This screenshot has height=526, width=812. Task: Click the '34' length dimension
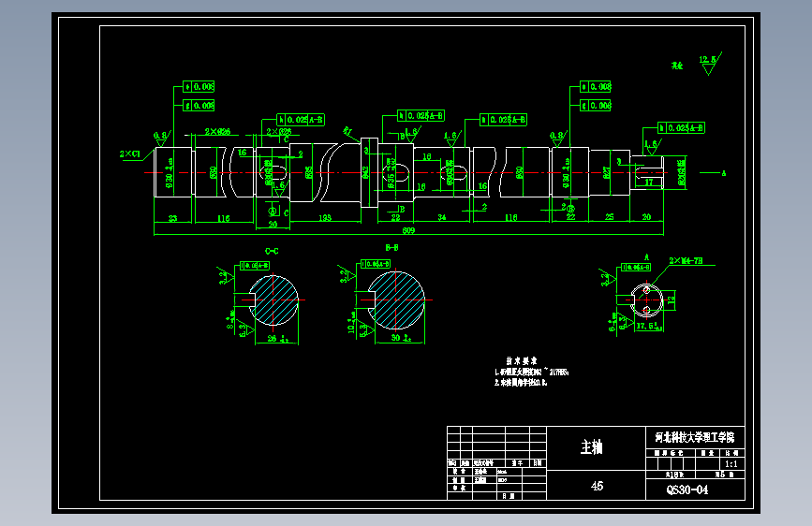[x=442, y=217]
